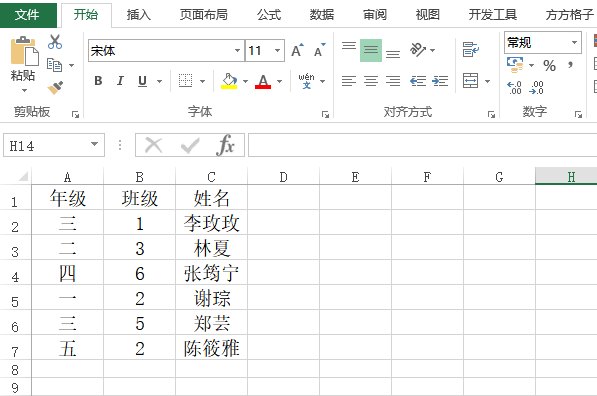
Task: Apply comma style number format
Action: (570, 65)
